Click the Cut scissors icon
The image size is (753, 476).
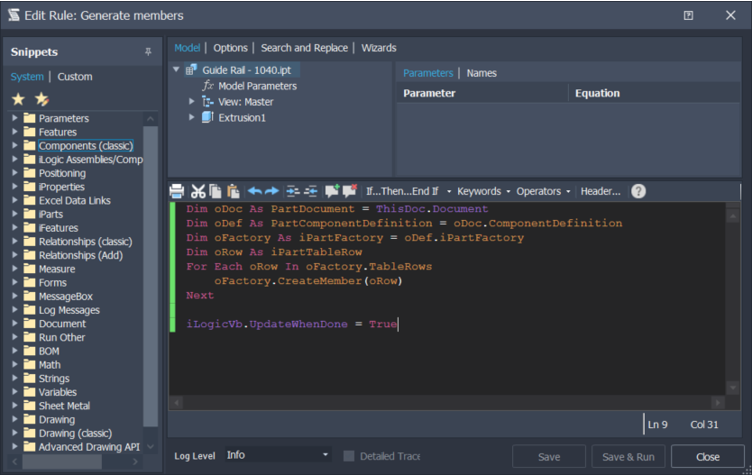coord(197,191)
